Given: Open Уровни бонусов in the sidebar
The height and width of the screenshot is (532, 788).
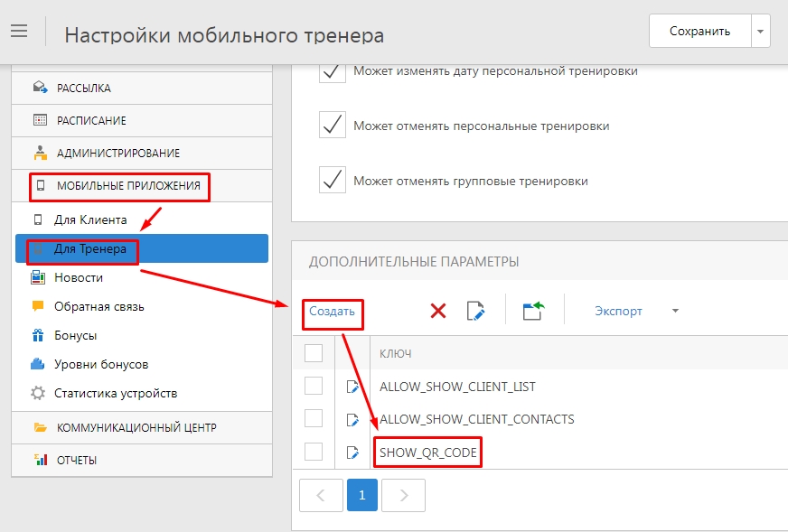Looking at the screenshot, I should click(x=142, y=364).
